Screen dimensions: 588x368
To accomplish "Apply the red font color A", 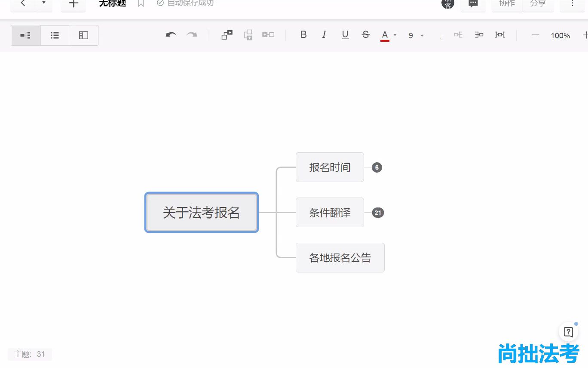I will point(385,35).
